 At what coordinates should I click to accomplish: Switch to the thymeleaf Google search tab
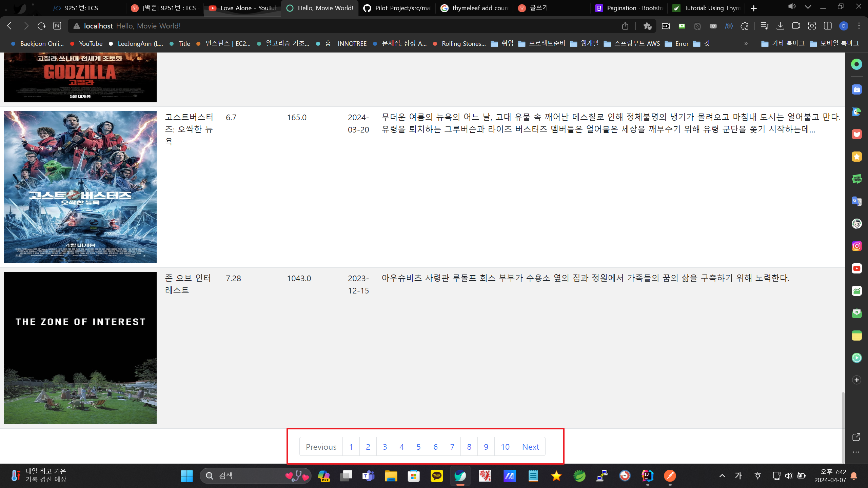[474, 8]
